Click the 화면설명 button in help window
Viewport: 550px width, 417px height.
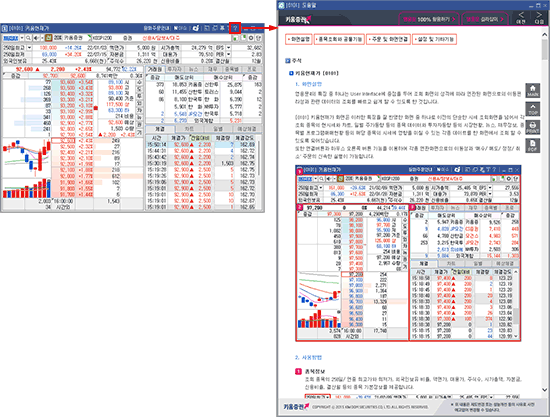pos(298,39)
